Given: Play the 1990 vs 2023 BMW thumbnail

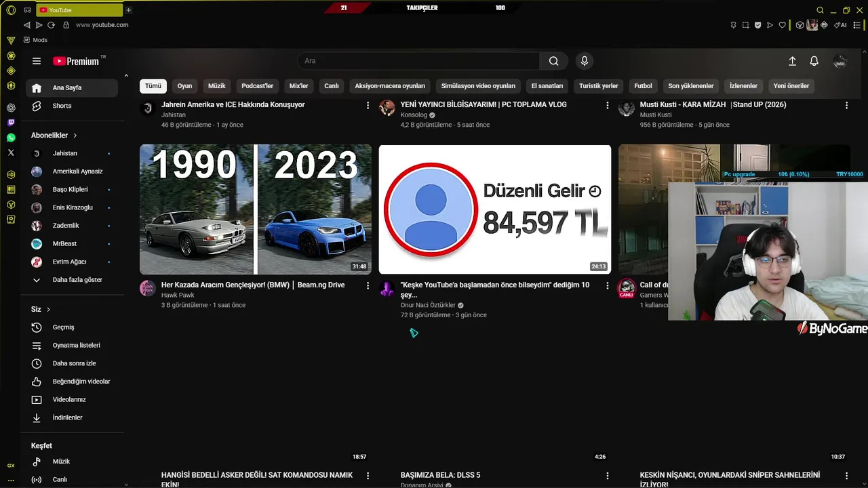Looking at the screenshot, I should [256, 209].
